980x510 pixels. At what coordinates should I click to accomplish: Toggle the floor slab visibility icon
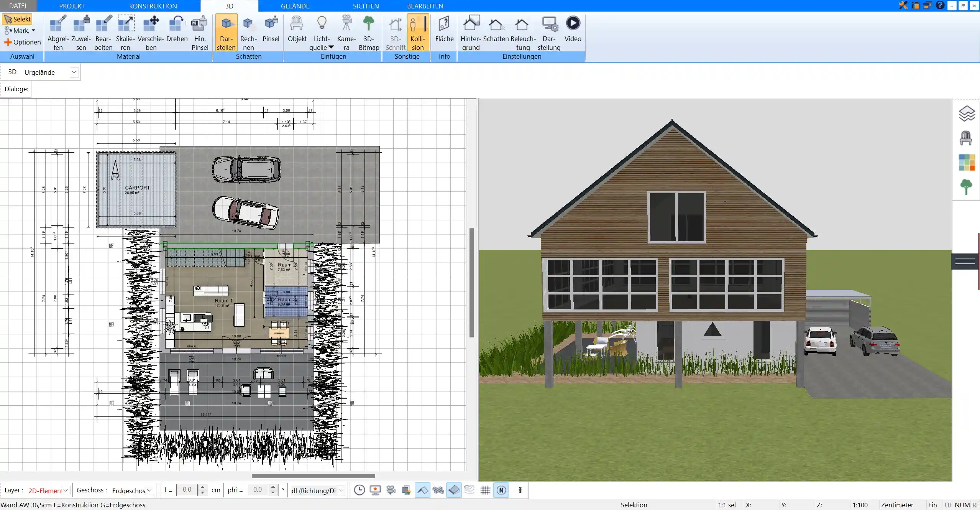(454, 490)
